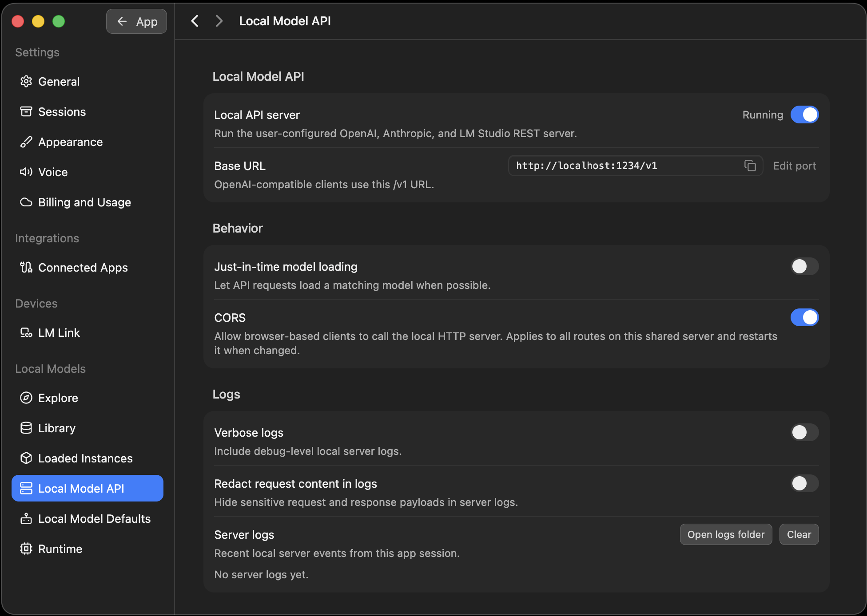867x616 pixels.
Task: Show Loaded Instances
Action: [x=87, y=458]
